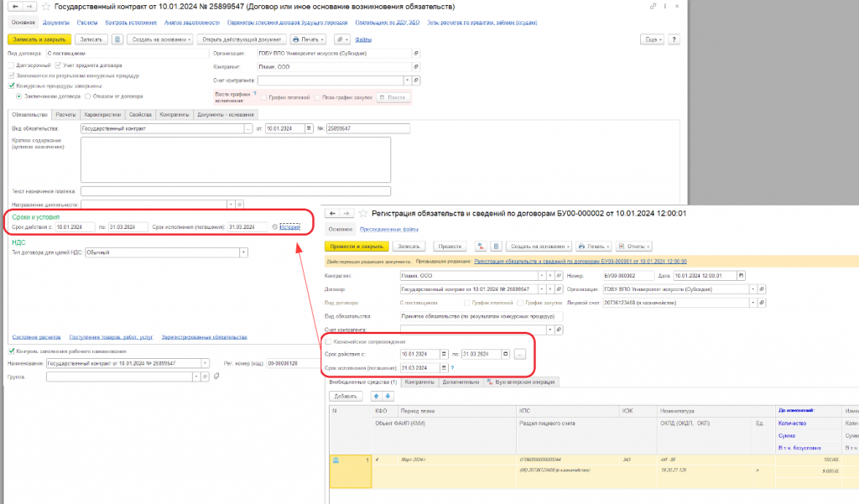
Task: Expand the Тип договора для целей НДС dropdown
Action: pos(243,252)
